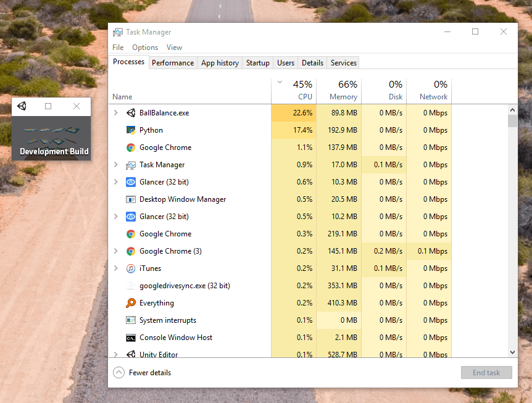532x403 pixels.
Task: Collapse view with Fewer details
Action: (x=143, y=373)
